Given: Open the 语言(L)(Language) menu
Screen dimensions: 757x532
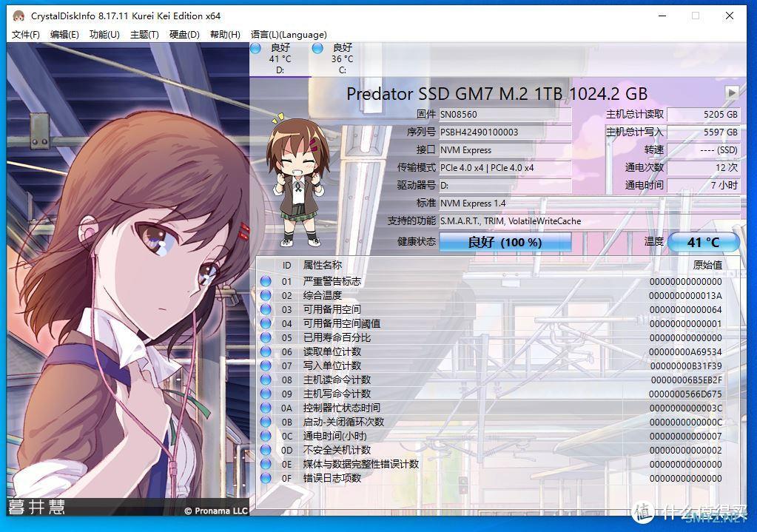Looking at the screenshot, I should [289, 34].
